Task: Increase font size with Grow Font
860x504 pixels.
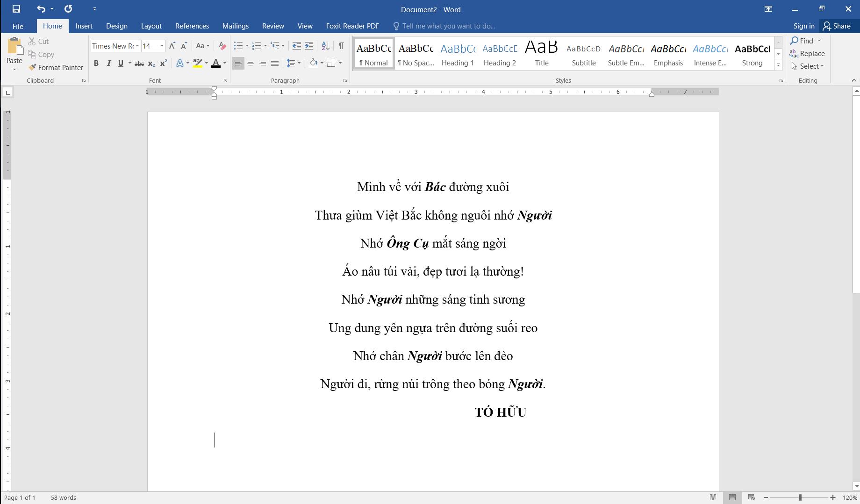Action: (x=172, y=46)
